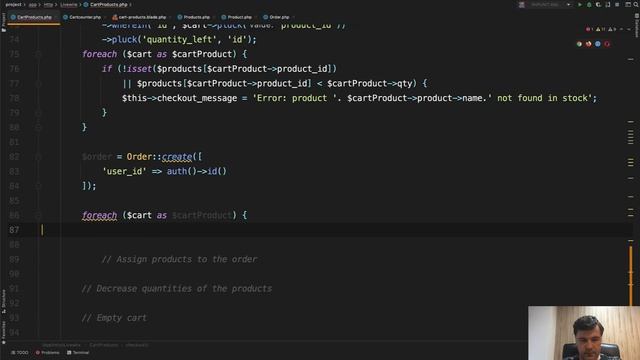This screenshot has width=640, height=360.
Task: Click the run with coverage icon
Action: (x=598, y=4)
